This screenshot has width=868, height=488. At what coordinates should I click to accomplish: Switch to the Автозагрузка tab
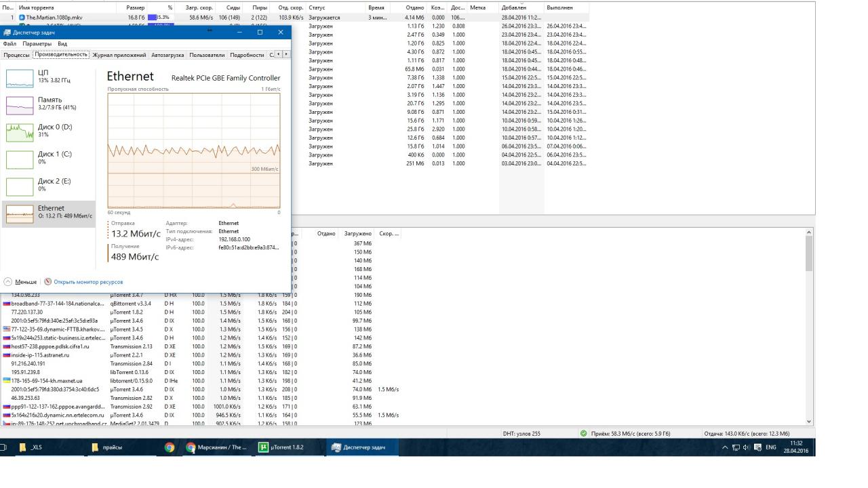coord(167,55)
